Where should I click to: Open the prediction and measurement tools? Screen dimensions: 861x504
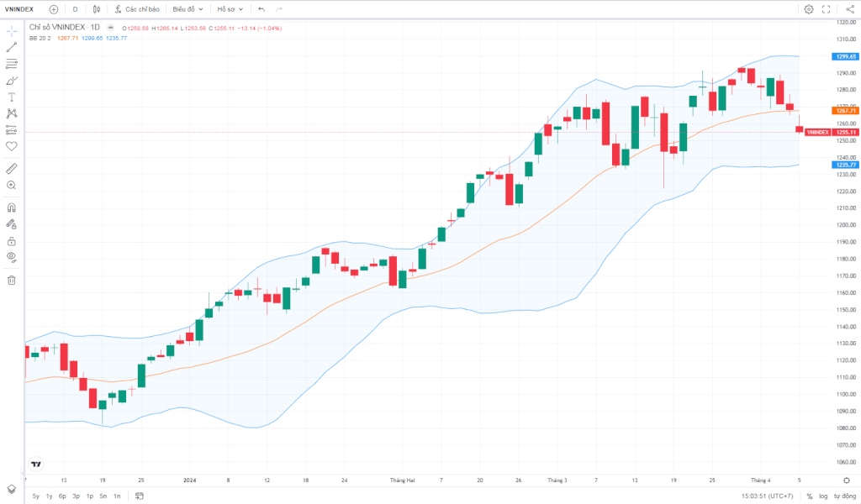(x=12, y=130)
